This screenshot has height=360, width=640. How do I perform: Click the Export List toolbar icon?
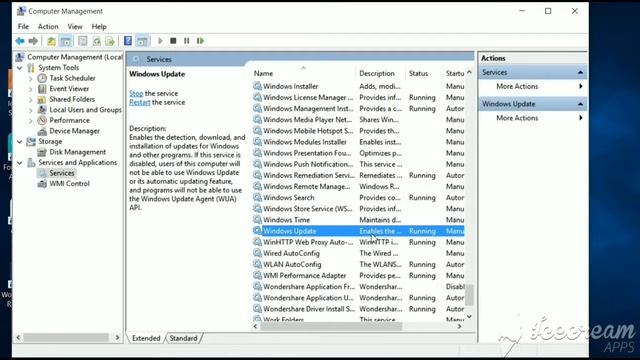(x=110, y=41)
